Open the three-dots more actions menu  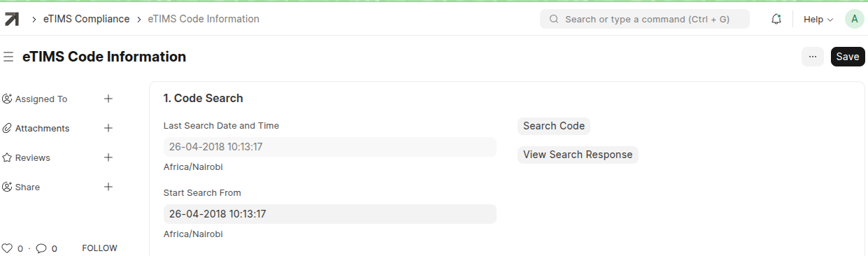coord(813,57)
